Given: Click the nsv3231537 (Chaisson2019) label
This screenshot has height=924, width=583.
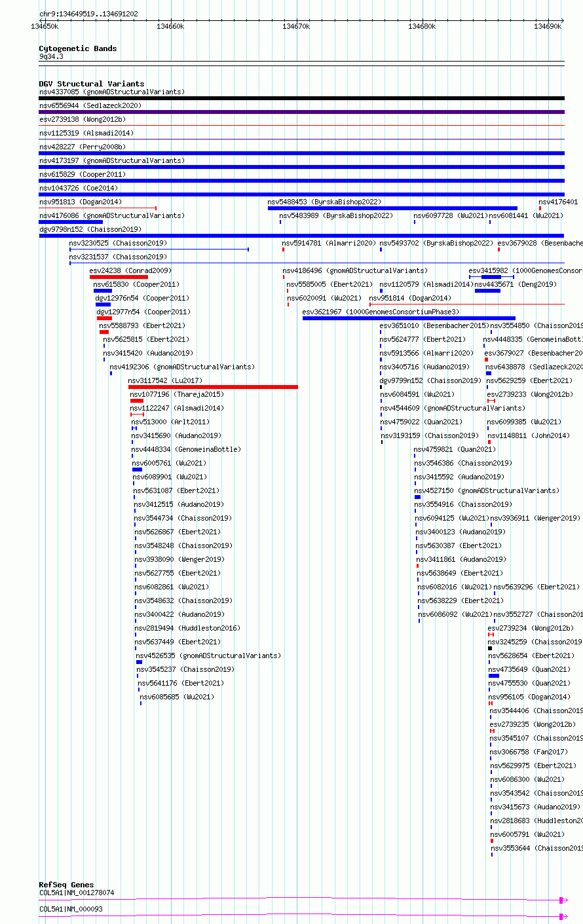Looking at the screenshot, I should pyautogui.click(x=118, y=257).
